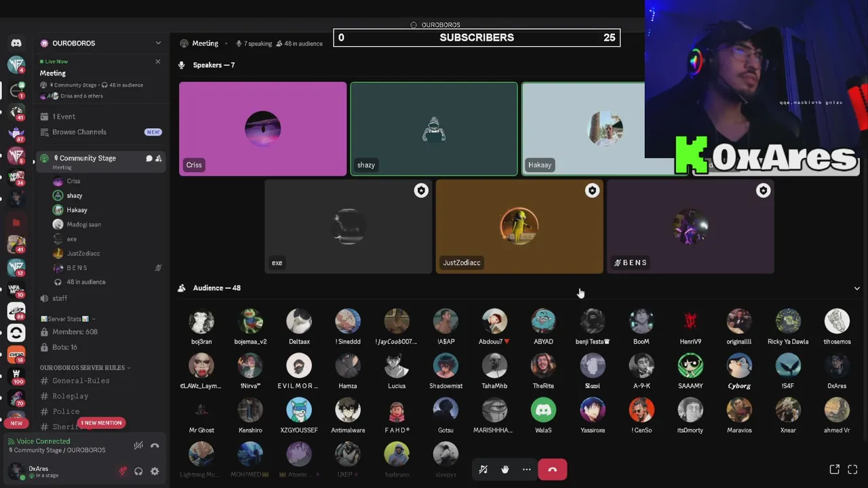Toggle the red muted microphone in user panel
This screenshot has height=488, width=868.
pos(123,471)
